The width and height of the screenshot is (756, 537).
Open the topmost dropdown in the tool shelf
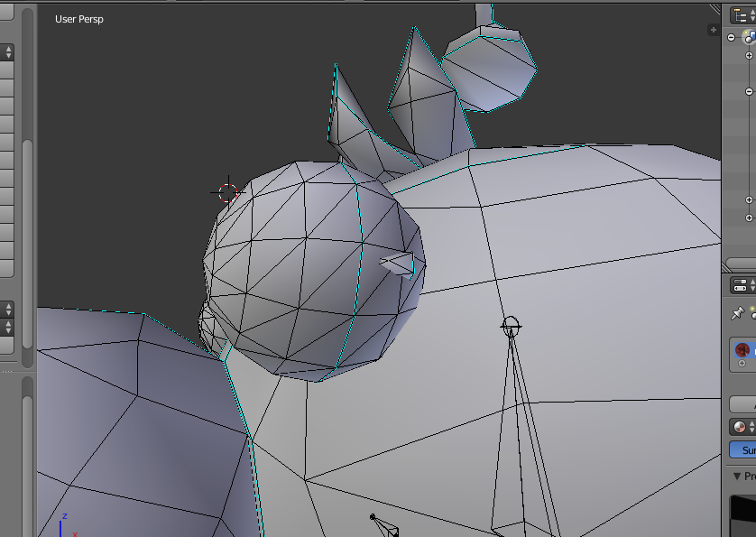pyautogui.click(x=6, y=52)
